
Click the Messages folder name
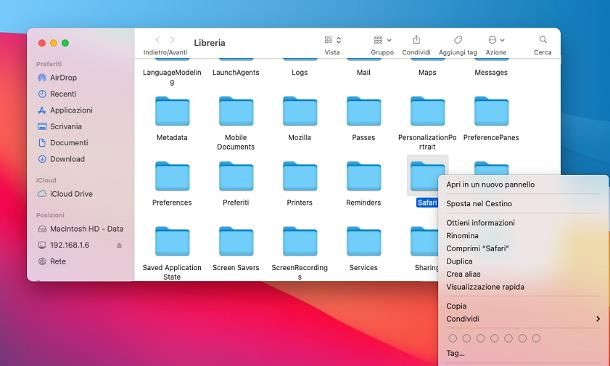[491, 72]
